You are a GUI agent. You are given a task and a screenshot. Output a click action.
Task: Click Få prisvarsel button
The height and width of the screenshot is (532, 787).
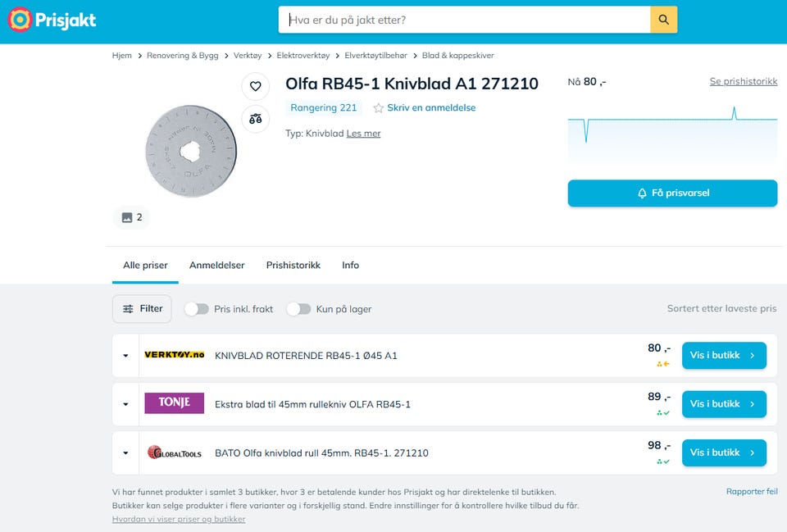pos(672,193)
